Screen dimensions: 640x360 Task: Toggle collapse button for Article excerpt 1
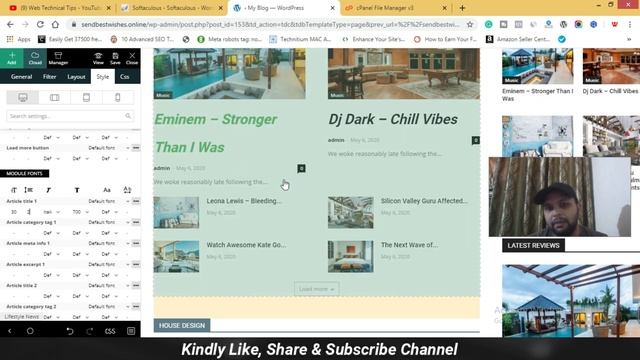136,264
